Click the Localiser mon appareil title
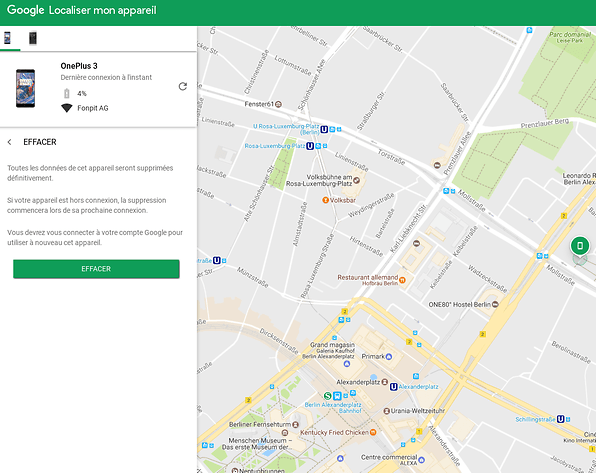Viewport: 596px width, 473px height. point(103,10)
